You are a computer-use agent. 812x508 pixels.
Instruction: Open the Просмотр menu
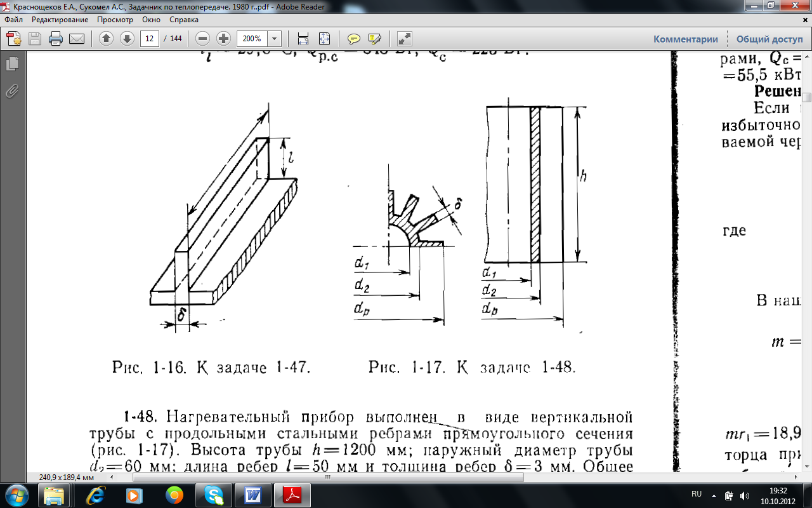(x=115, y=20)
